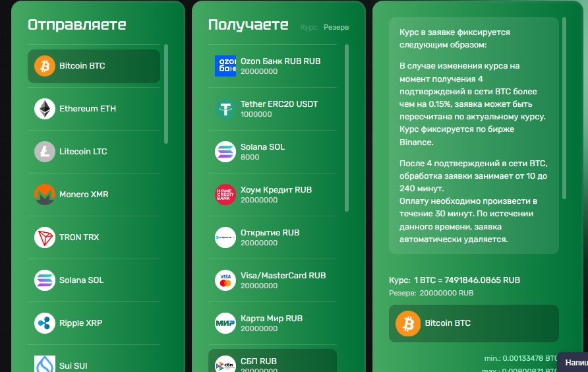
Task: Click the Резерв: 20000000 RUB text
Action: click(431, 293)
